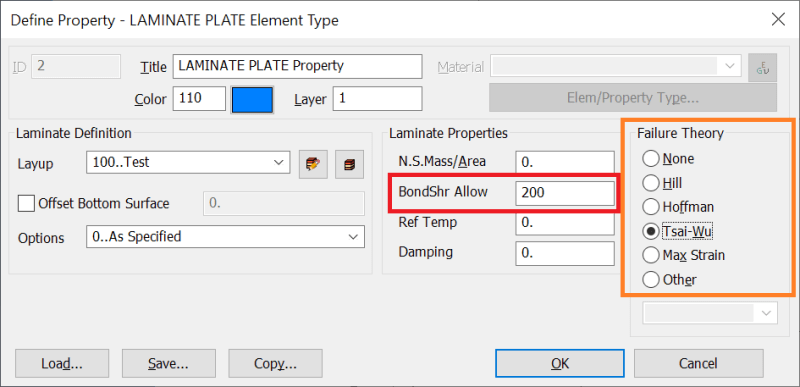This screenshot has width=800, height=387.
Task: Click the layup viewer stack icon
Action: [x=349, y=164]
